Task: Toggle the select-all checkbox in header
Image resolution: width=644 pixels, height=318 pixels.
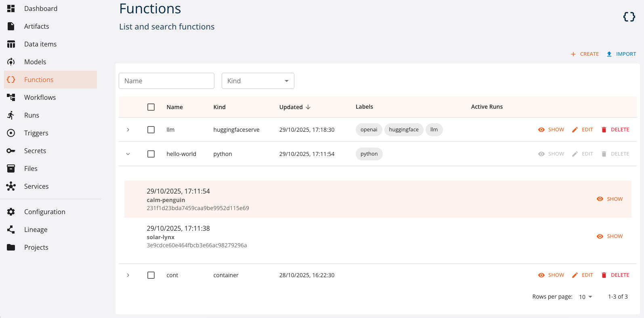Action: coord(151,107)
